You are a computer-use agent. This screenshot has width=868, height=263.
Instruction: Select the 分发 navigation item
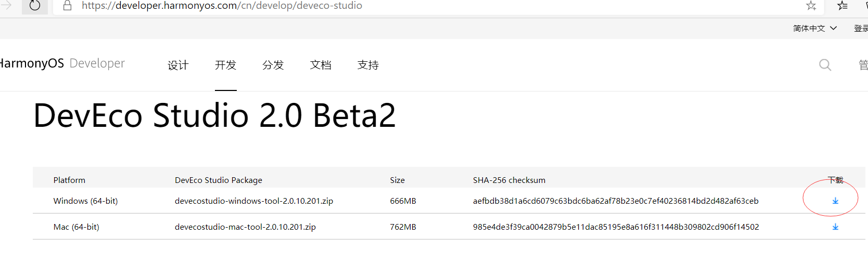[x=273, y=65]
